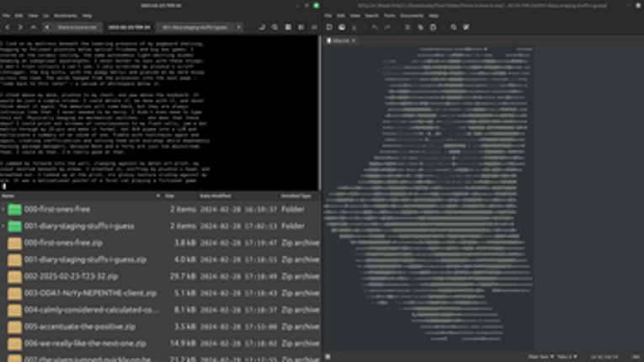Open the Bookmarks menu in file manager
Image resolution: width=644 pixels, height=362 pixels.
coord(65,15)
